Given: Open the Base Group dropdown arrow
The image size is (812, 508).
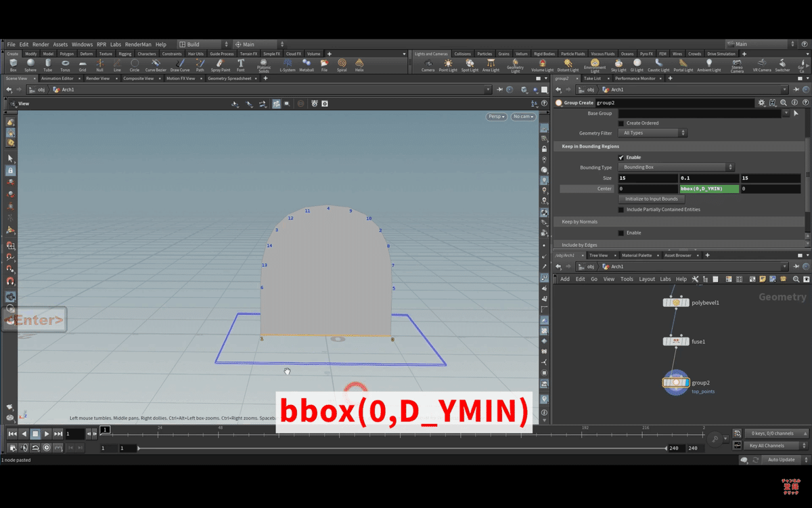Looking at the screenshot, I should (x=786, y=113).
